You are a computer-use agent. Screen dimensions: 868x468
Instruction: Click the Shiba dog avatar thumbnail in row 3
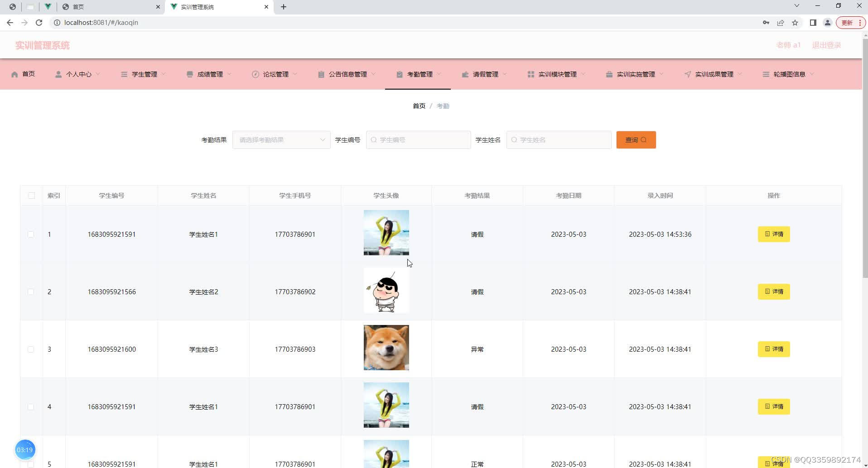386,348
